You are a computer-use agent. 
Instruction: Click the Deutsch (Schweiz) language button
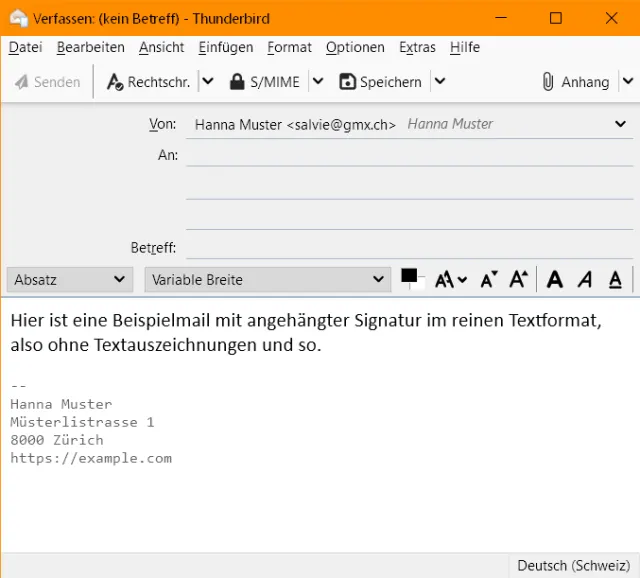573,566
